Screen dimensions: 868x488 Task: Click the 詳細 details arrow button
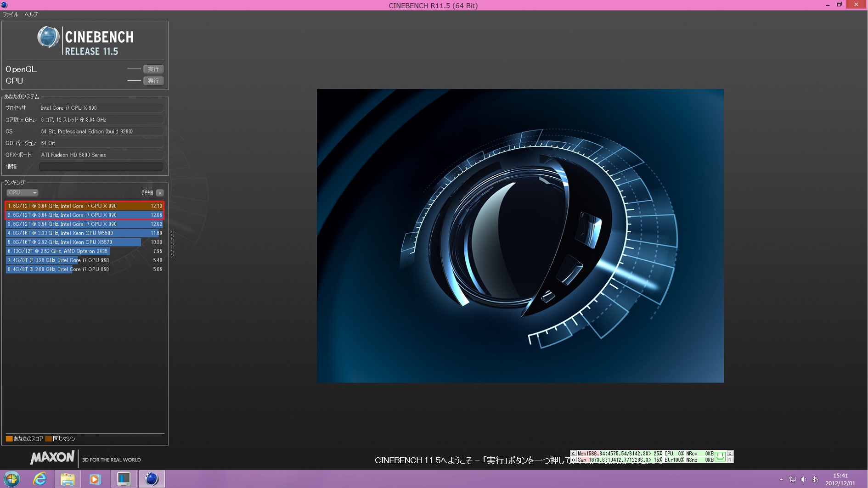pos(160,193)
